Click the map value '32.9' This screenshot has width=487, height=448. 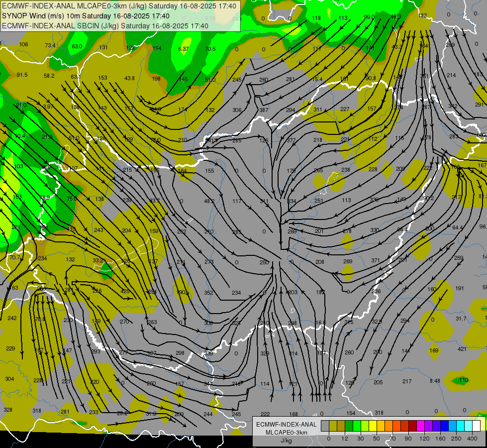tap(377, 322)
